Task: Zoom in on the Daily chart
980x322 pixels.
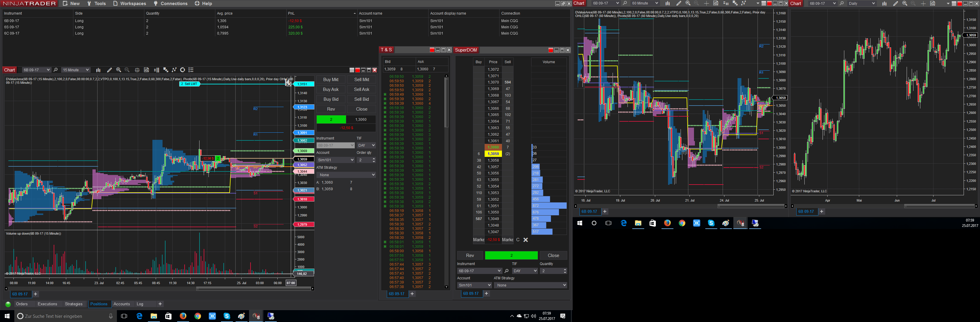Action: click(905, 3)
